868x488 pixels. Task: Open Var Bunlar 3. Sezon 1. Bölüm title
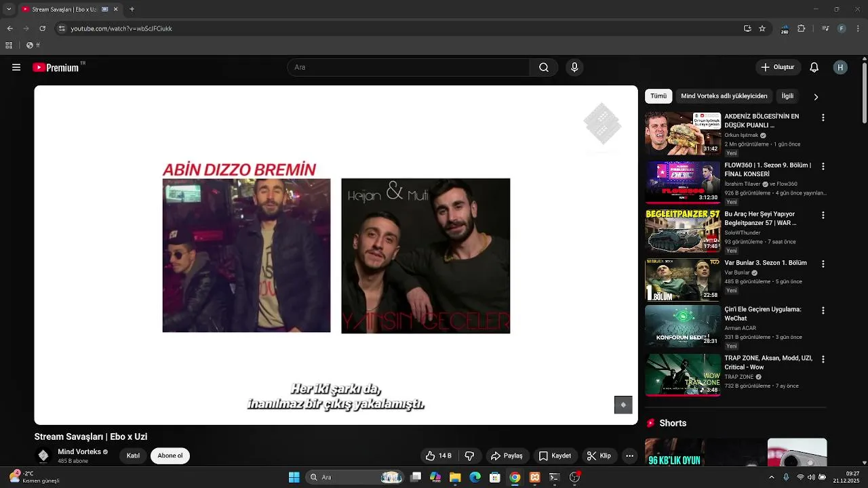click(766, 263)
